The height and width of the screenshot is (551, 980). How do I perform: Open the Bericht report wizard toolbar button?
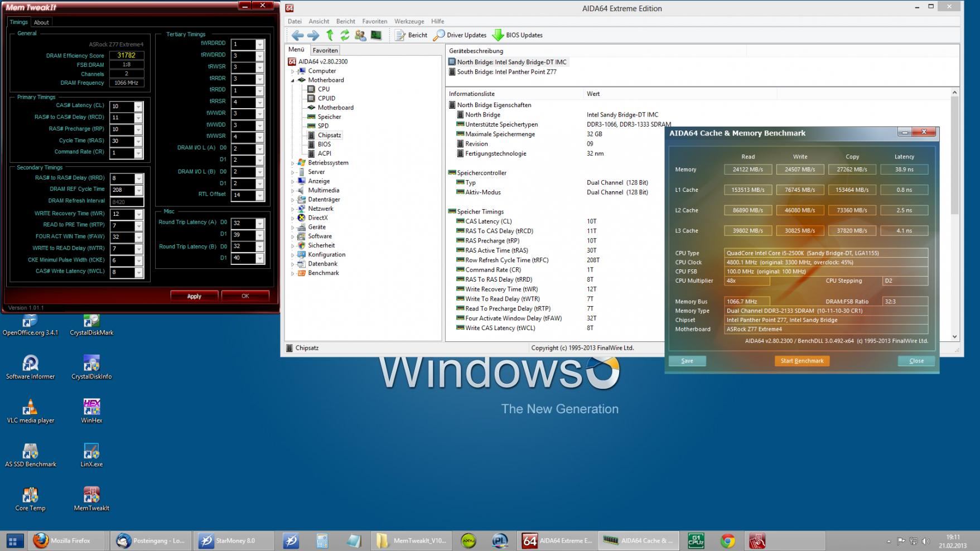[x=411, y=35]
